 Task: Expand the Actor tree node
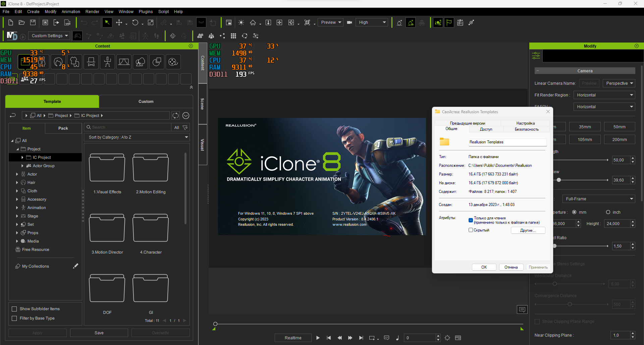[x=17, y=174]
